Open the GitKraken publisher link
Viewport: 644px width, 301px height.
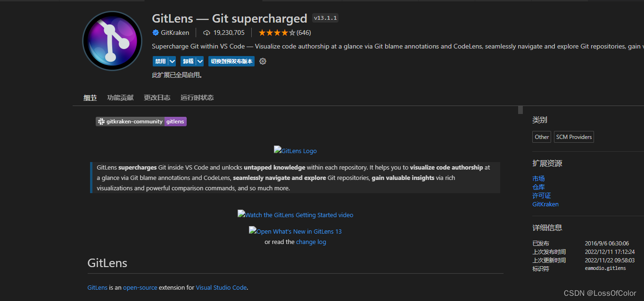[175, 33]
